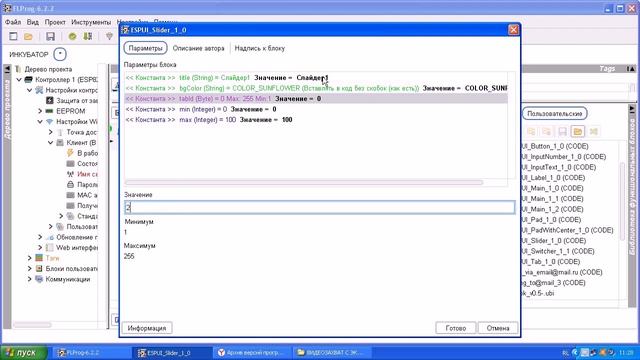Collapse library panel with right arrow
This screenshot has height=360, width=640.
tap(632, 109)
